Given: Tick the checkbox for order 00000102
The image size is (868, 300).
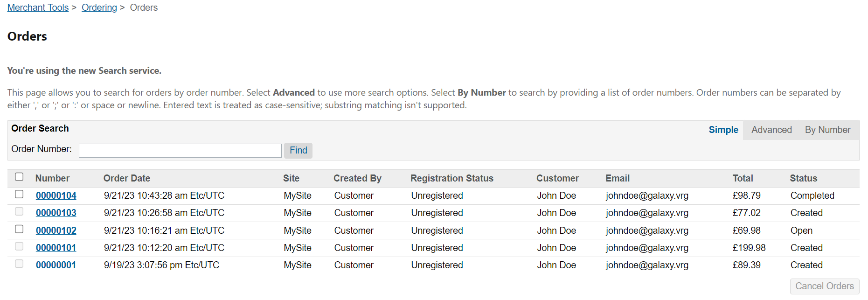Looking at the screenshot, I should click(19, 229).
